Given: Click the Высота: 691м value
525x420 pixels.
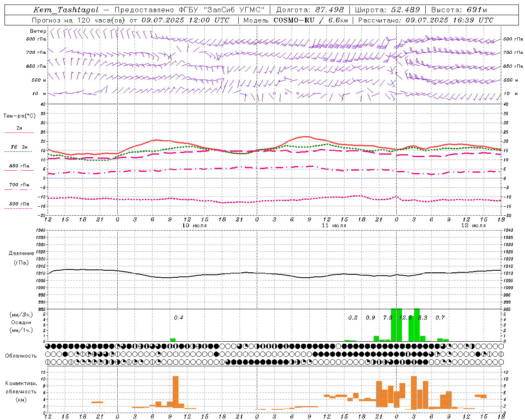Looking at the screenshot, I should pos(459,10).
